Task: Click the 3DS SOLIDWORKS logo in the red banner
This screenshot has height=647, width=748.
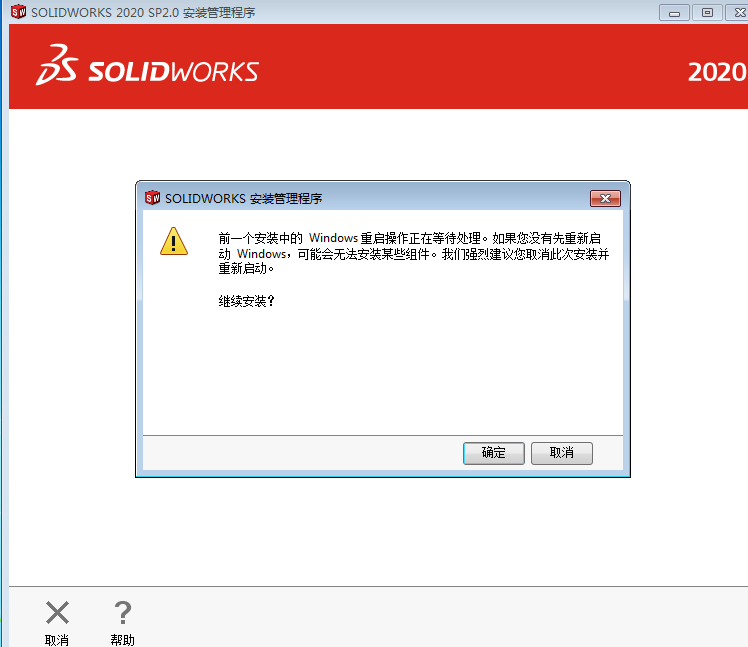Action: pyautogui.click(x=147, y=65)
